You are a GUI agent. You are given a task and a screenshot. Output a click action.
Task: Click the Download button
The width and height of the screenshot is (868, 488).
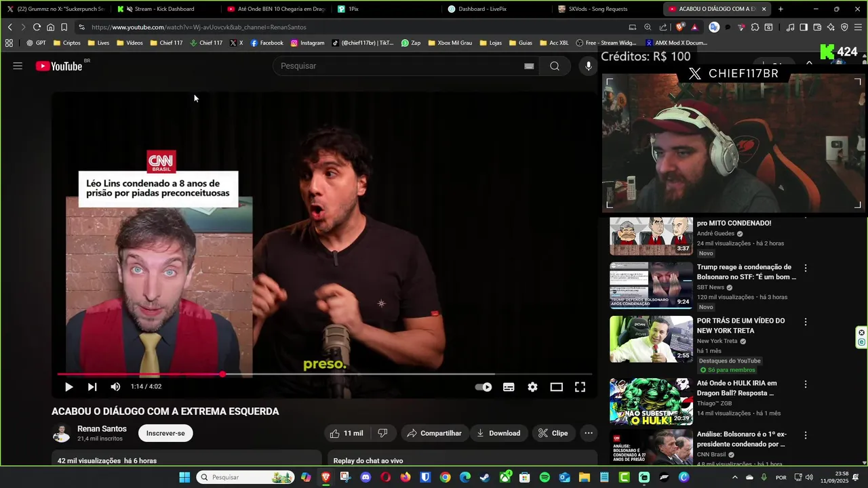pos(498,433)
